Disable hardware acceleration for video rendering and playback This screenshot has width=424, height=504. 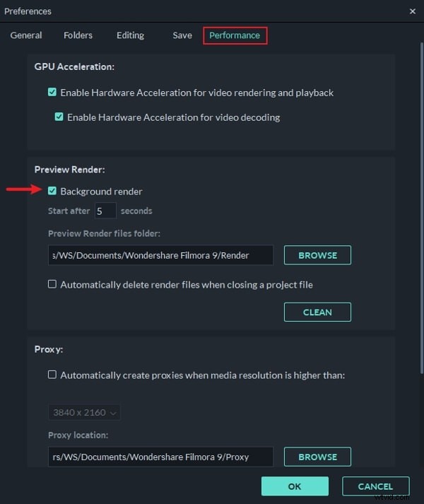pyautogui.click(x=52, y=93)
